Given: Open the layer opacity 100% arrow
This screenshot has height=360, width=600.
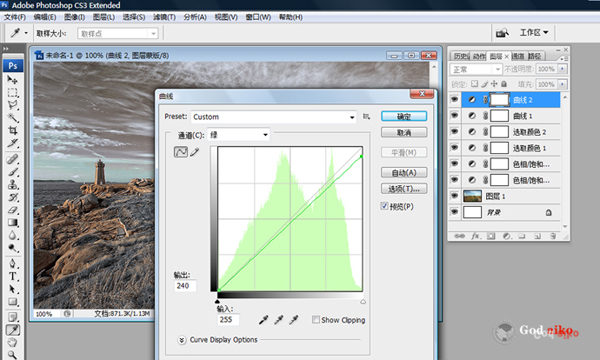Looking at the screenshot, I should pos(562,69).
